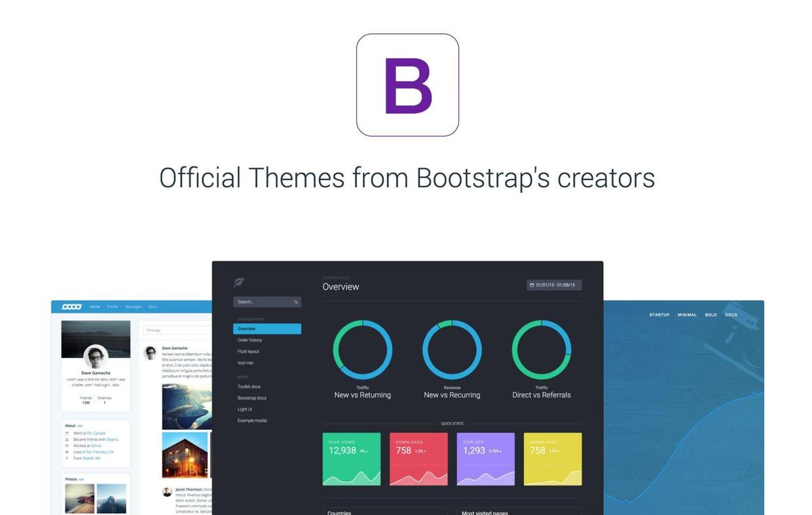This screenshot has width=812, height=515.
Task: Click the icon beside 'Went to Oh, Canada'
Action: coord(67,433)
